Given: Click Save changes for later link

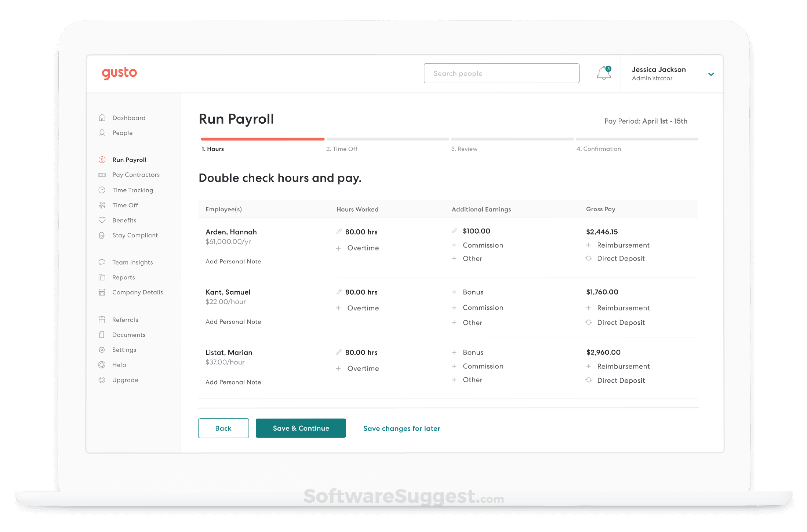Looking at the screenshot, I should (x=402, y=429).
